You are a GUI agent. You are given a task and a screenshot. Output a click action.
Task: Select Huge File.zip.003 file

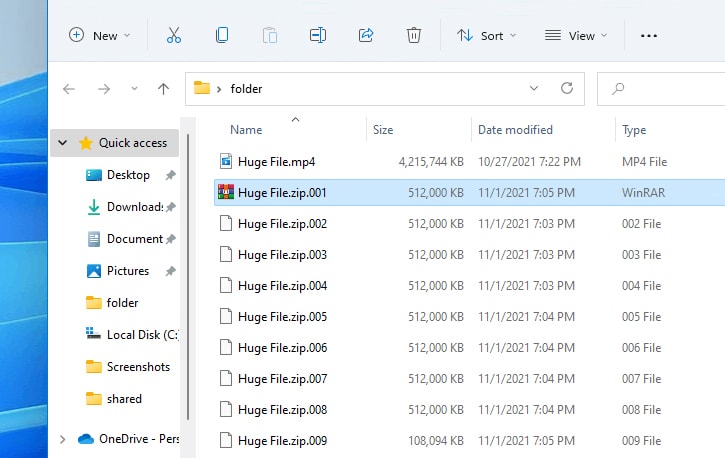(282, 255)
